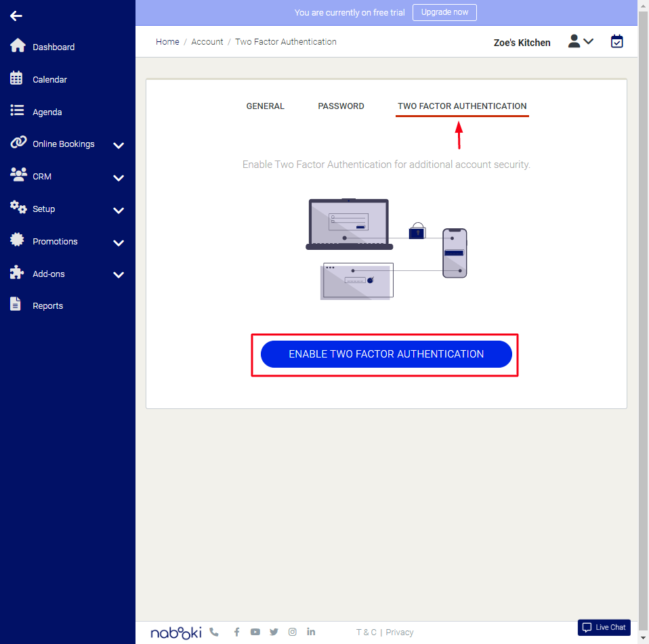Open the Instagram icon in the footer

tap(292, 632)
